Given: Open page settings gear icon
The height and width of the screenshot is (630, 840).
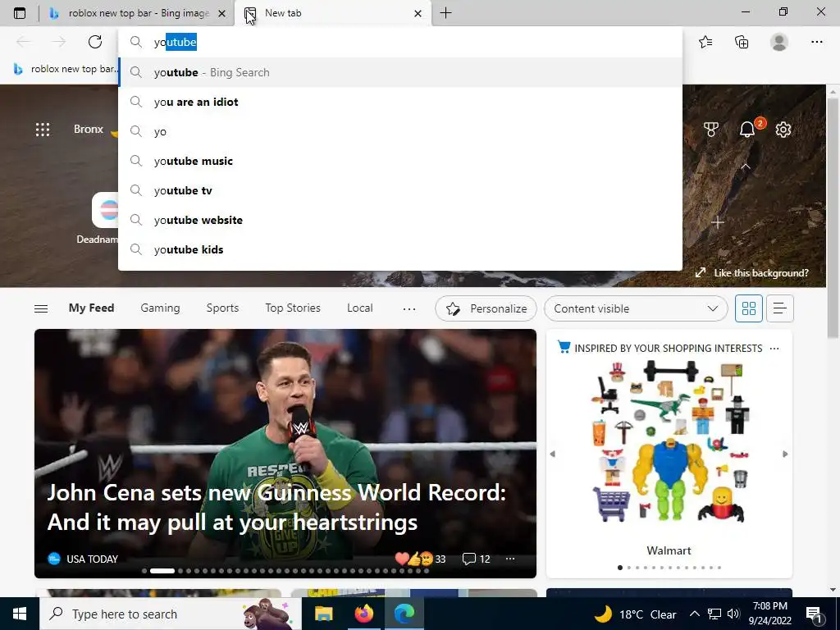Looking at the screenshot, I should (x=783, y=129).
